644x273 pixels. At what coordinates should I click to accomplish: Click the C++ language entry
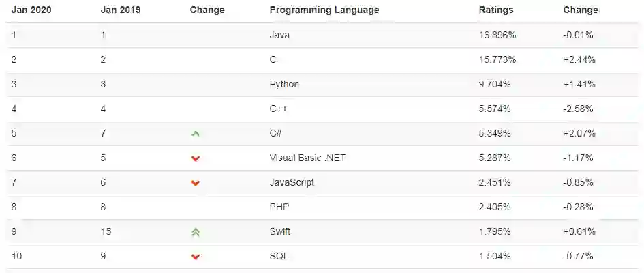[x=279, y=109]
